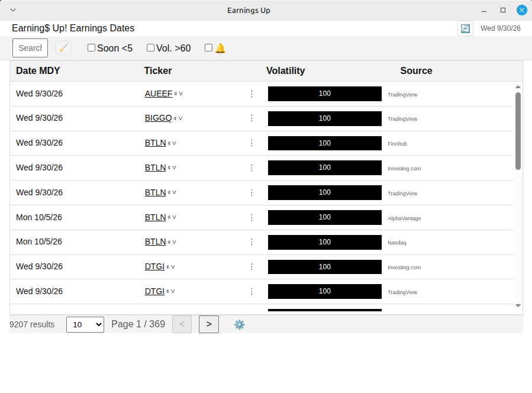
Task: Select the 'AlphaVantage' source text
Action: coord(404,218)
